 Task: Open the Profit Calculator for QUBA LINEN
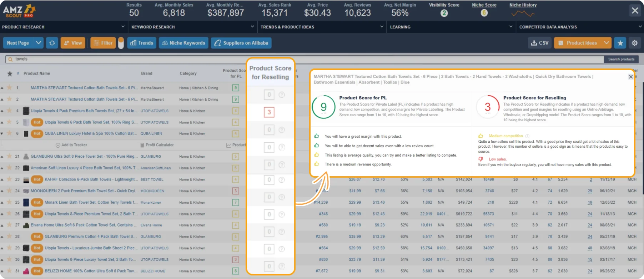(157, 145)
